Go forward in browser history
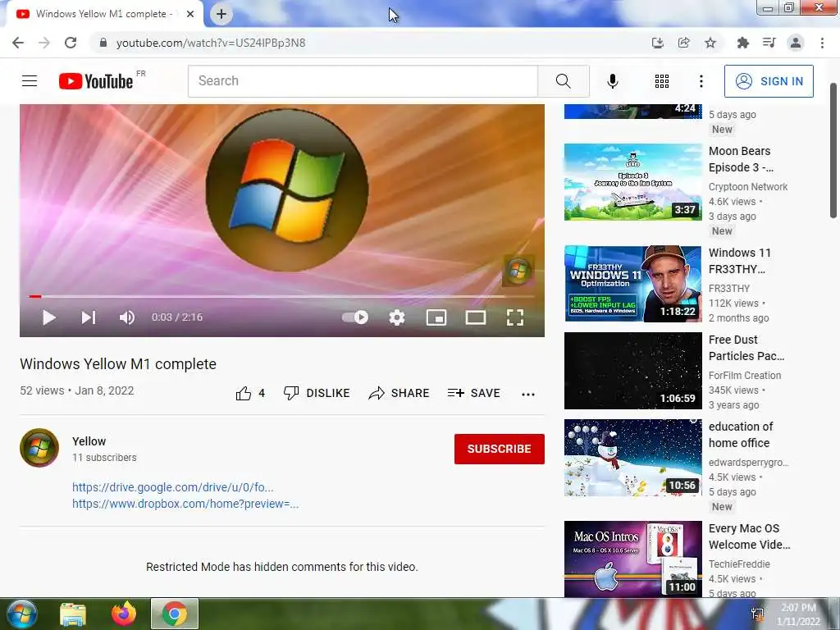The height and width of the screenshot is (630, 840). click(x=44, y=43)
